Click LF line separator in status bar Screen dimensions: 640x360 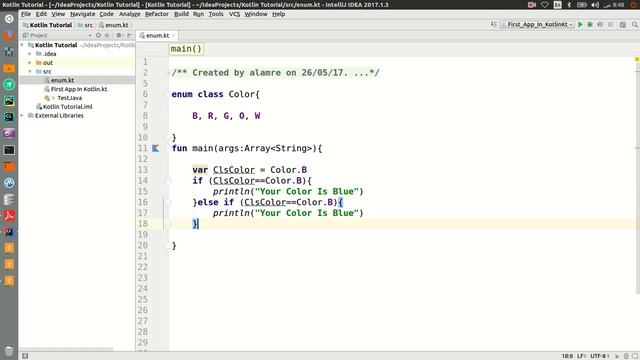581,356
